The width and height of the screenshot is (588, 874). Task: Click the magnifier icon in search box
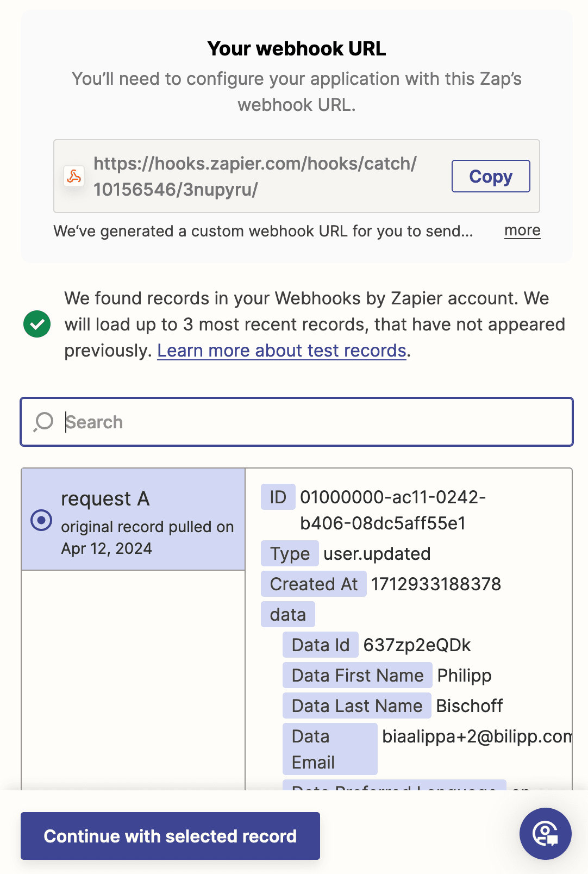[43, 422]
